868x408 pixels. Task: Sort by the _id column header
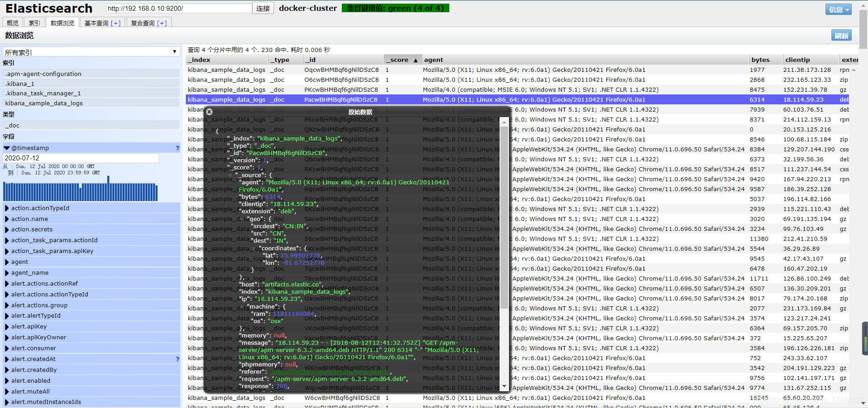[x=343, y=60]
